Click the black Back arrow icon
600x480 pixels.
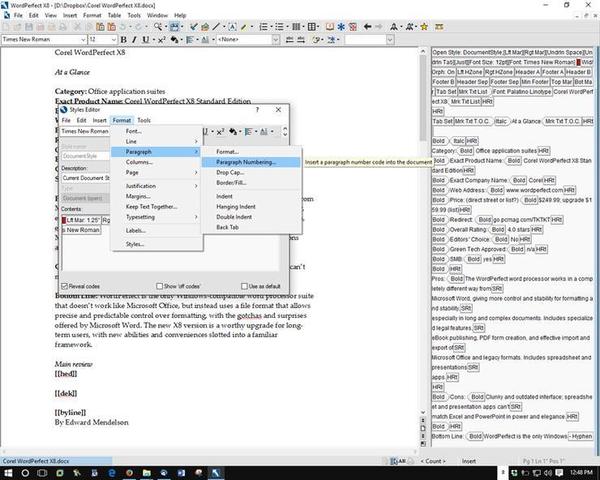pos(367,26)
